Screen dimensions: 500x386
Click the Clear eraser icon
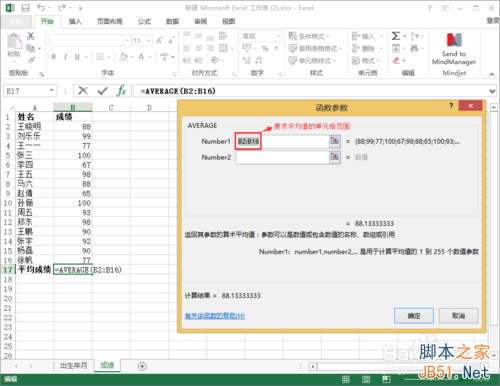[396, 61]
